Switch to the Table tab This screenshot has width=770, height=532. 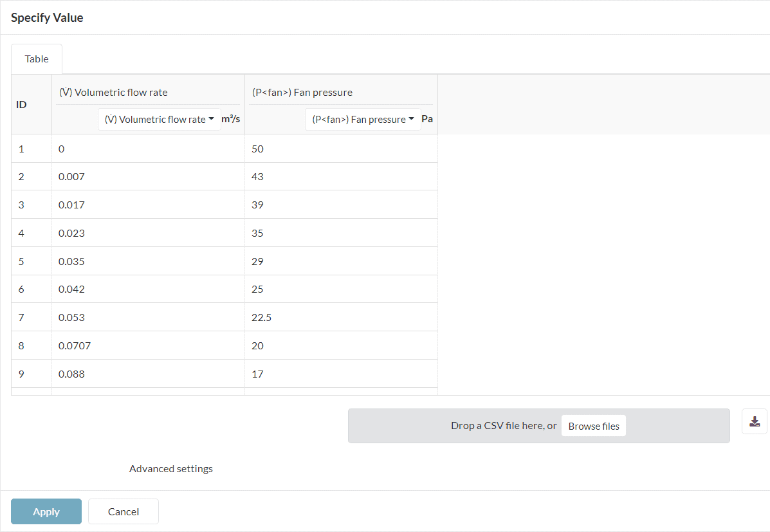pyautogui.click(x=37, y=59)
